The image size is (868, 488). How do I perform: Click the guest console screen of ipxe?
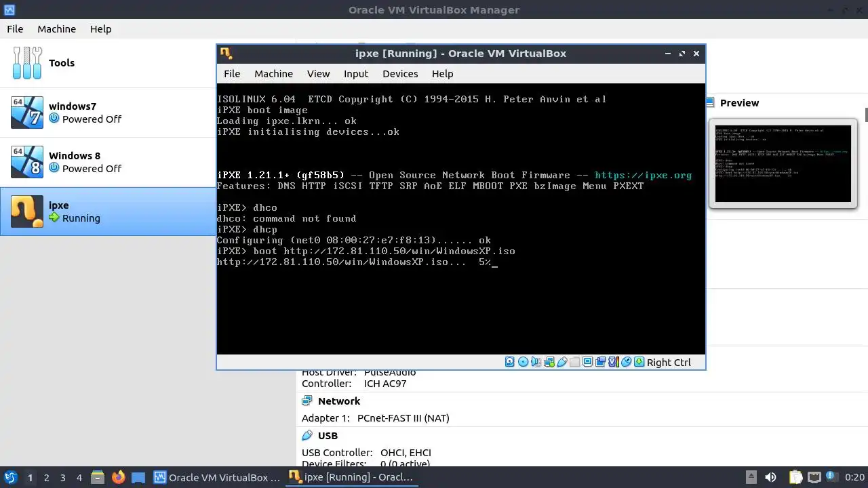pyautogui.click(x=460, y=218)
